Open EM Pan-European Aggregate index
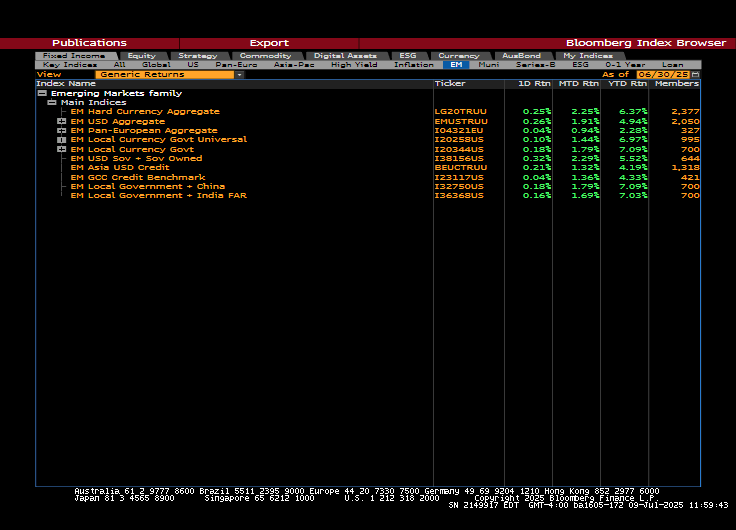736x530 pixels. pos(144,131)
